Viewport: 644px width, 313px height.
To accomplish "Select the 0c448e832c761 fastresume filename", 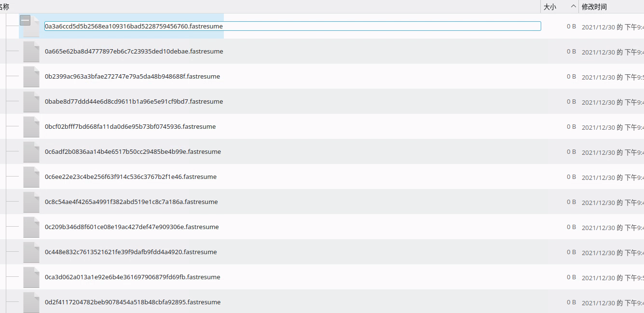I will [131, 252].
